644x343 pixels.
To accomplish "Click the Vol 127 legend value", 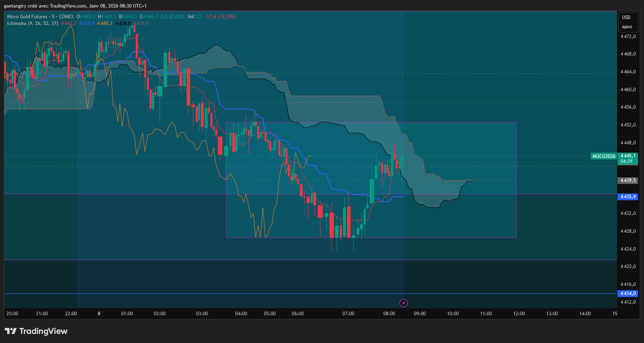I will click(195, 17).
